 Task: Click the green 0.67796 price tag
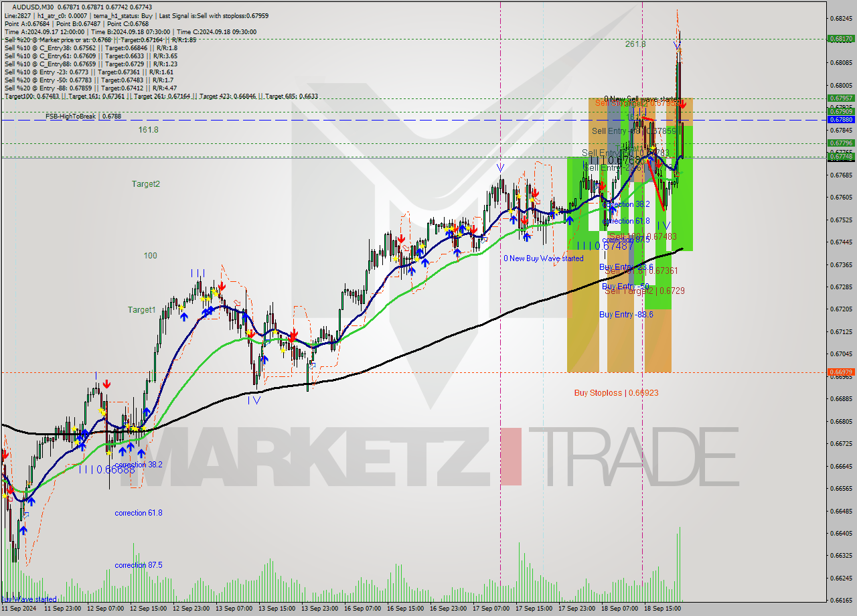(x=842, y=143)
